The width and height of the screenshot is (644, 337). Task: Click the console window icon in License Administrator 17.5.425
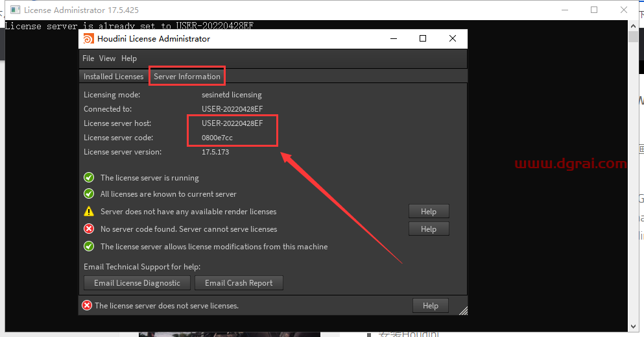(15, 10)
